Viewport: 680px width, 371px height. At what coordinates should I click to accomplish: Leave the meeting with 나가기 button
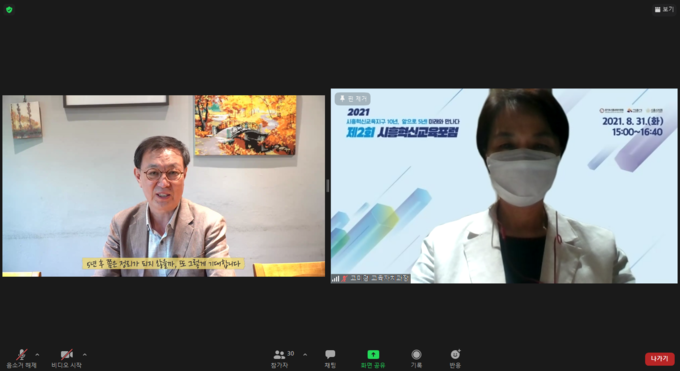[x=660, y=359]
